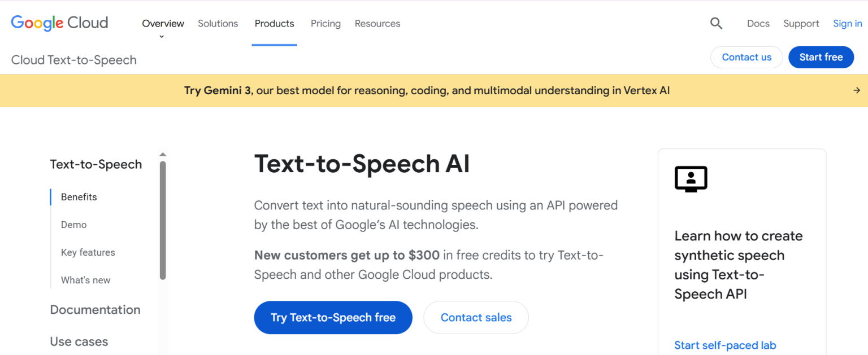Open the Products menu

(274, 24)
